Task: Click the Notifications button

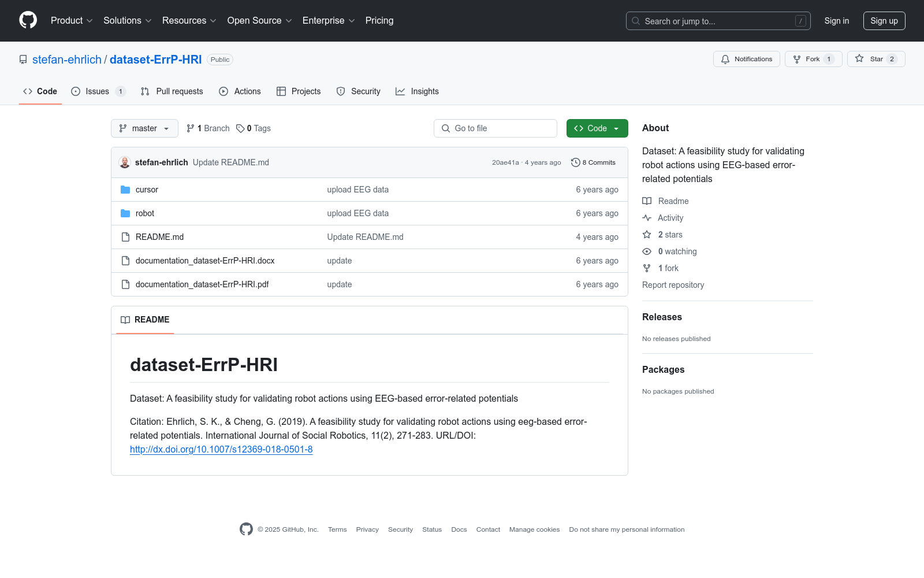Action: coord(747,59)
